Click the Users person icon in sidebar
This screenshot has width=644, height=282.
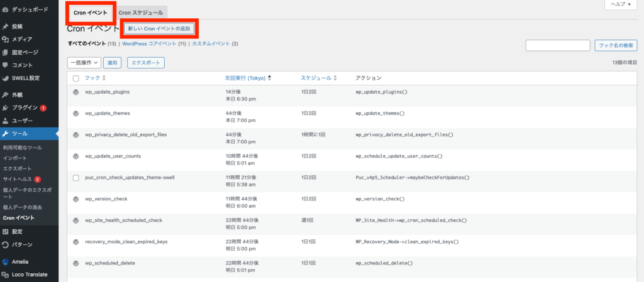coord(6,121)
